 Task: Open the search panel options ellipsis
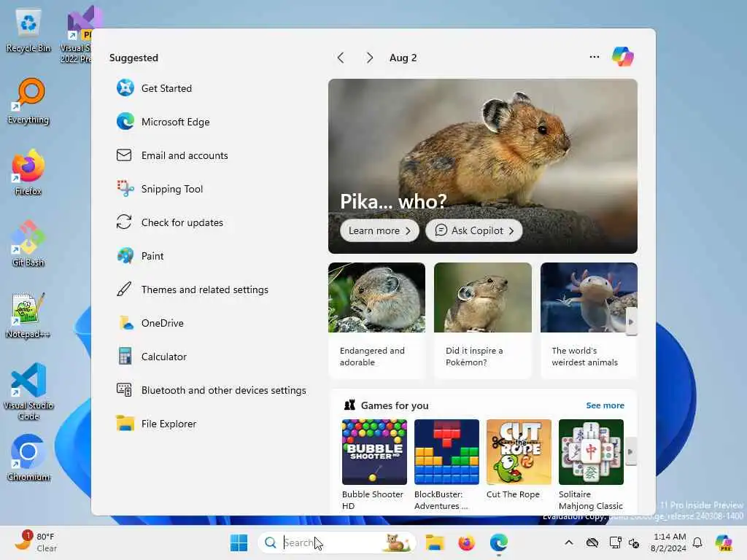[594, 57]
